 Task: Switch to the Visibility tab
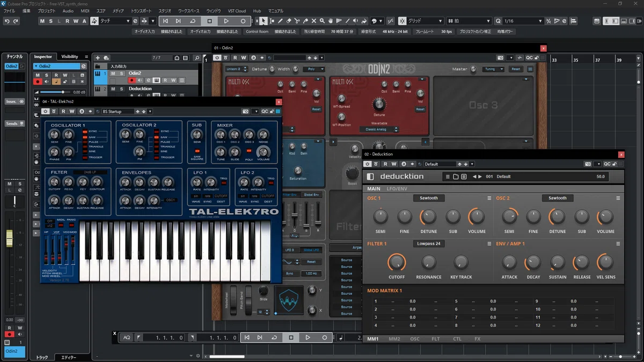coord(69,57)
